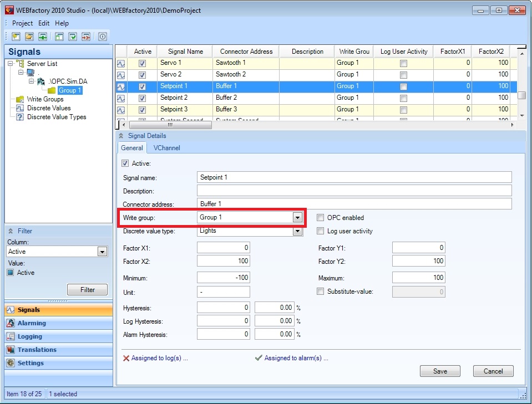532x404 pixels.
Task: Uncheck Active checkbox in Signal Details
Action: pos(125,163)
